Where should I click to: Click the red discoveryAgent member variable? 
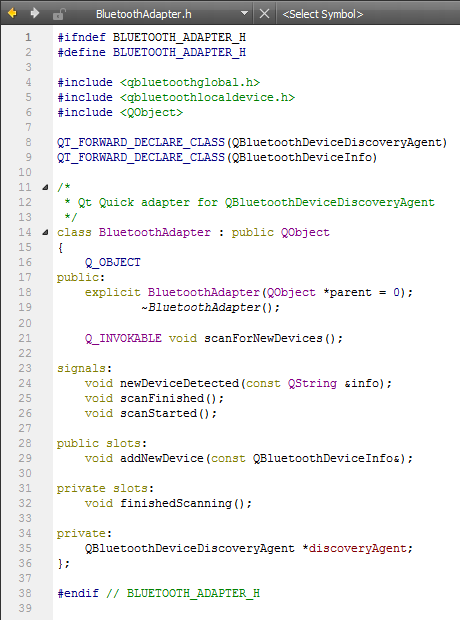pyautogui.click(x=358, y=548)
